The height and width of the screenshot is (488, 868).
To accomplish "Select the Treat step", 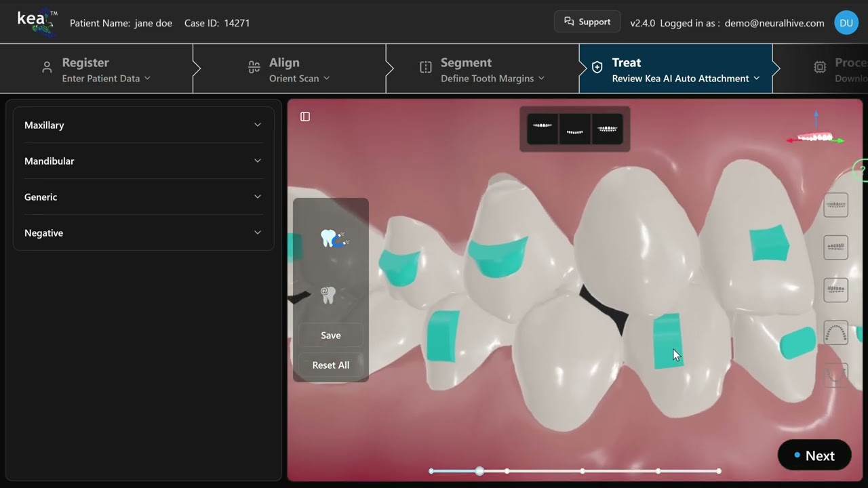I will pos(676,68).
